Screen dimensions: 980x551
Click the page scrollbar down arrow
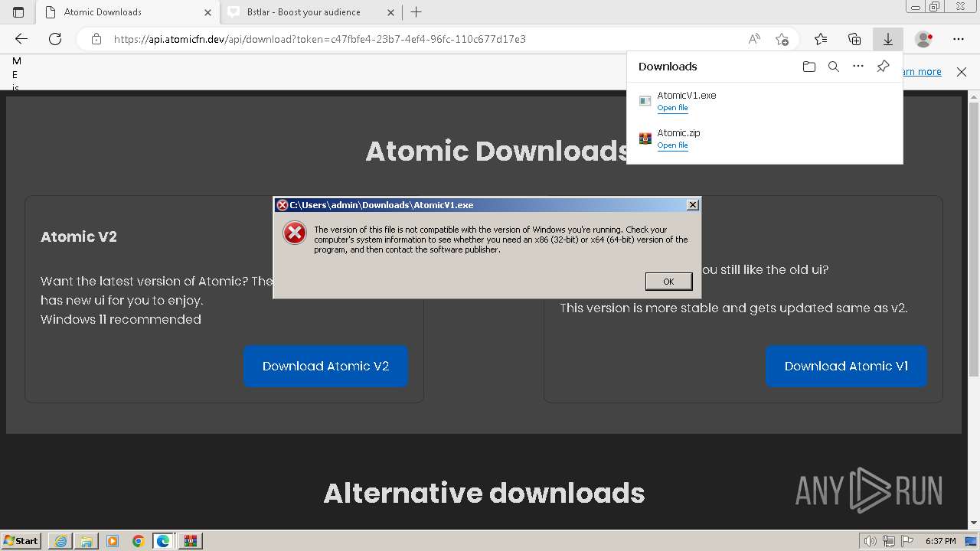tap(974, 523)
